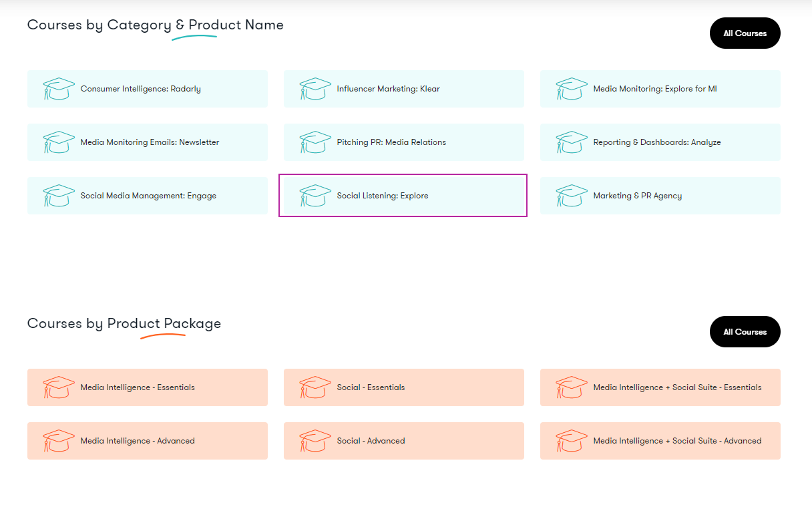Open Social - Advanced package text
Image resolution: width=812 pixels, height=505 pixels.
click(371, 441)
